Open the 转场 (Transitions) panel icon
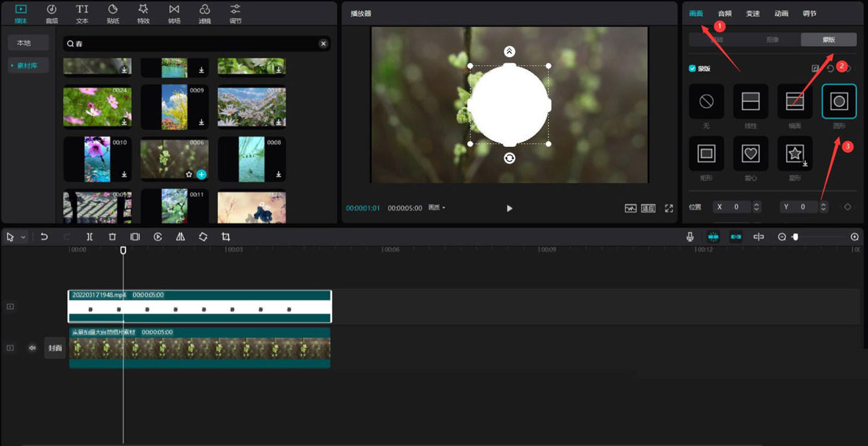 pos(174,12)
